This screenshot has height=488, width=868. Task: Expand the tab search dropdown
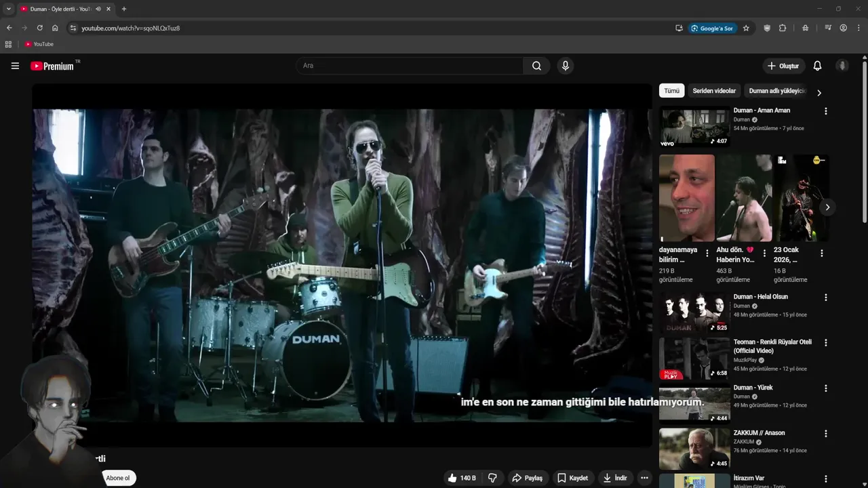coord(9,9)
